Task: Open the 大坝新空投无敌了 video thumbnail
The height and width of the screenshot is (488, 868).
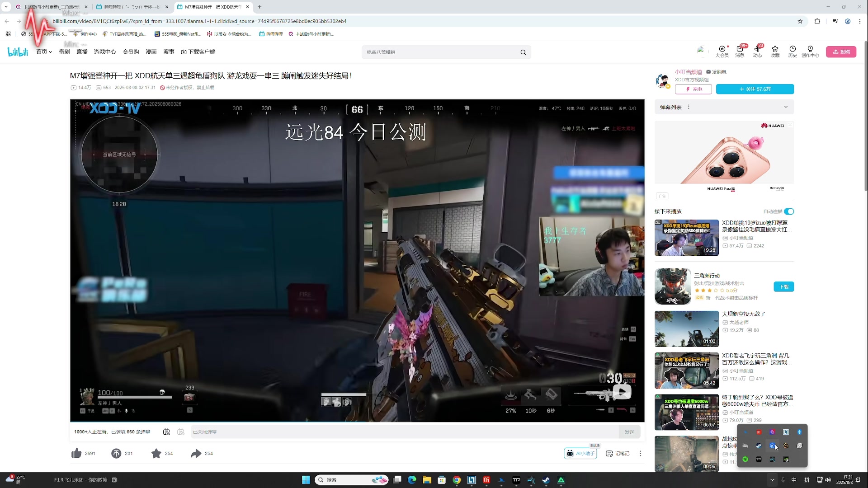Action: [x=686, y=329]
